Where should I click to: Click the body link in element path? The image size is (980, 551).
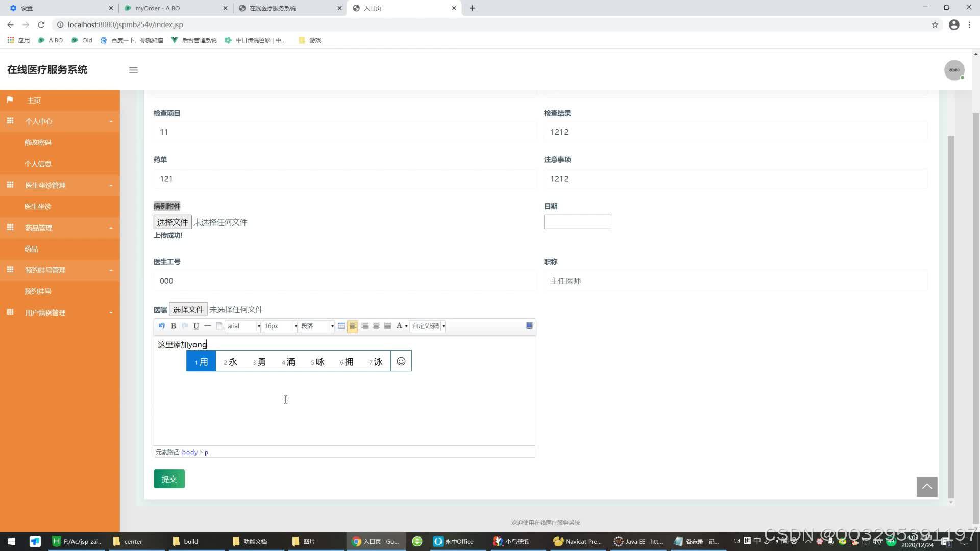click(190, 452)
